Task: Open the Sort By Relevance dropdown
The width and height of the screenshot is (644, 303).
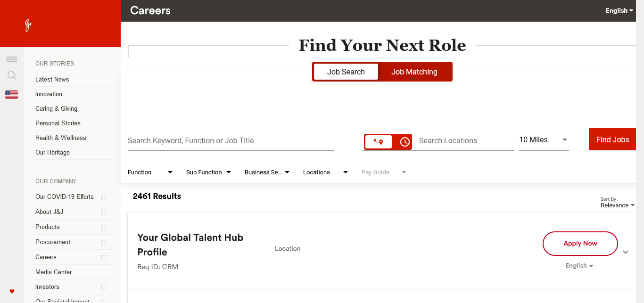Action: tap(617, 205)
